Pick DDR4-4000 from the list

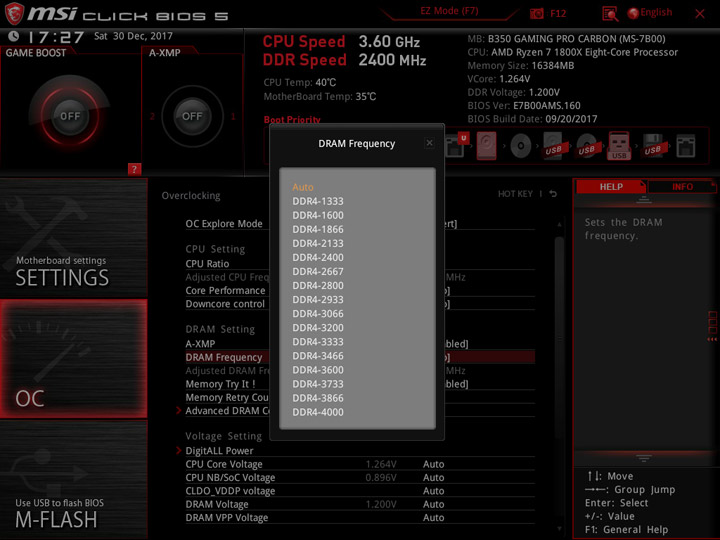pos(318,412)
